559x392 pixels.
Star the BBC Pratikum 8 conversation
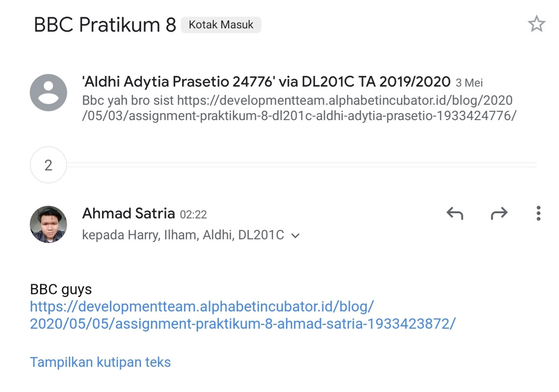coord(536,24)
